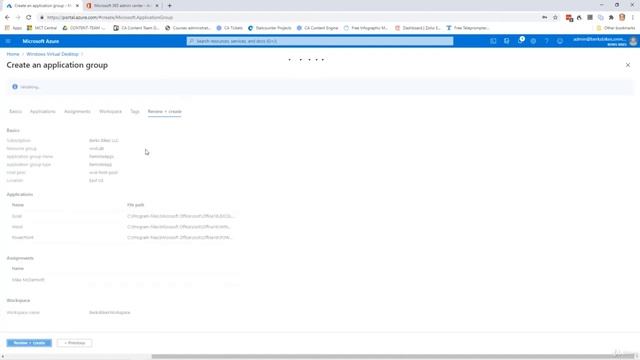Screen dimensions: 640x360
Task: Open the Apps bookmark shortcut
Action: tap(13, 28)
